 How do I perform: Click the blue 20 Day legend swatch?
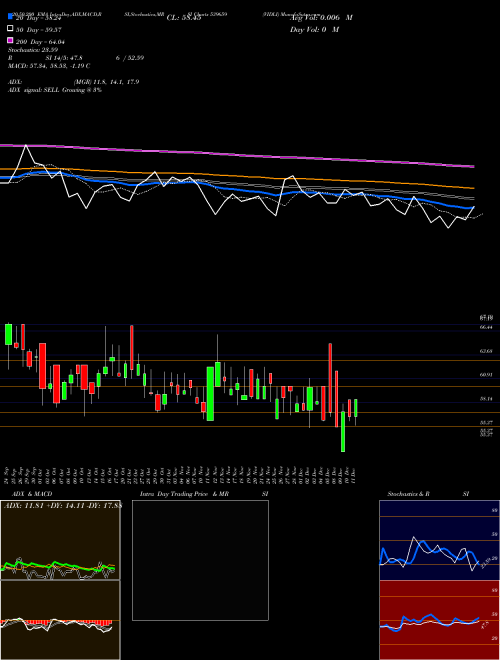coord(11,17)
